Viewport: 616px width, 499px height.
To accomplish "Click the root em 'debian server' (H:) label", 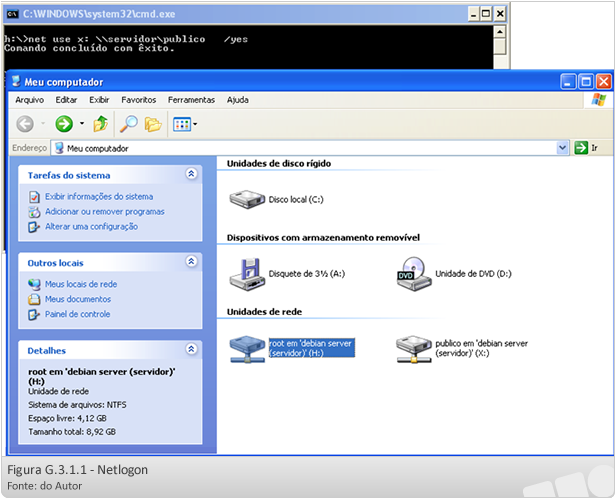I will (312, 348).
